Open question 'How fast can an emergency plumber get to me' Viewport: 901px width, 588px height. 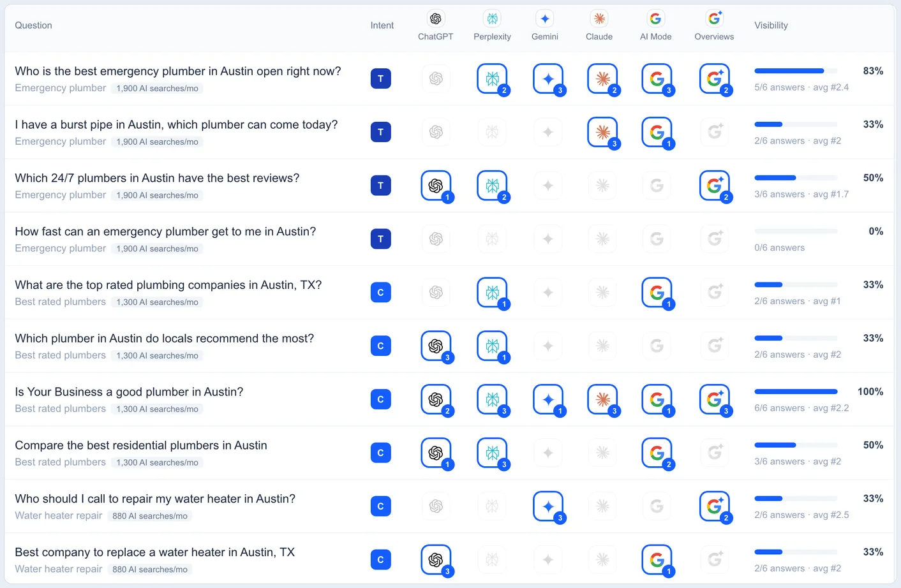(x=165, y=232)
